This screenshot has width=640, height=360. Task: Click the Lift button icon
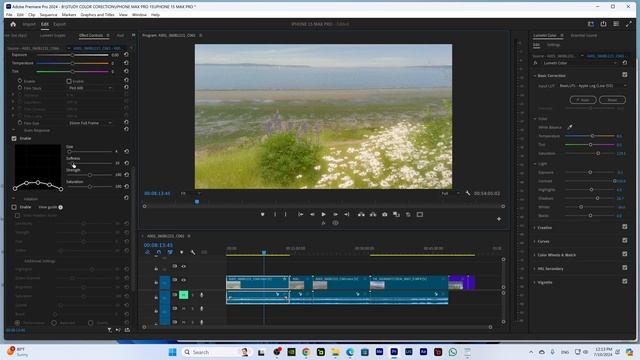pyautogui.click(x=361, y=214)
